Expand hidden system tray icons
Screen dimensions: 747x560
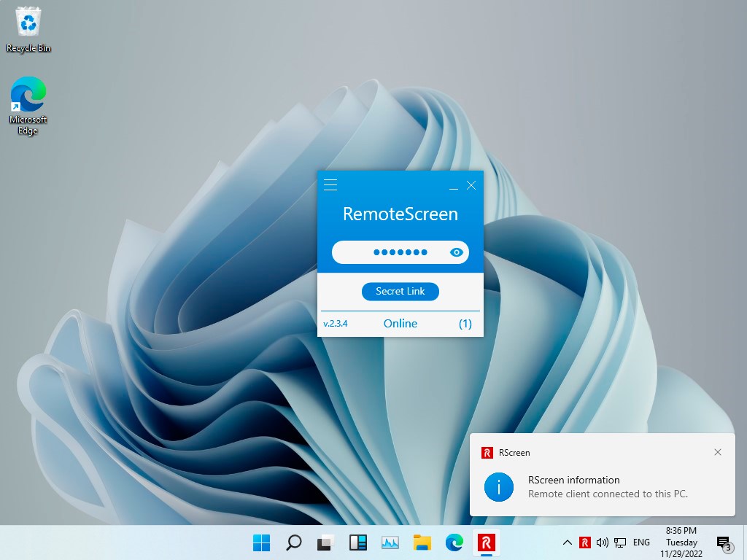pyautogui.click(x=567, y=542)
